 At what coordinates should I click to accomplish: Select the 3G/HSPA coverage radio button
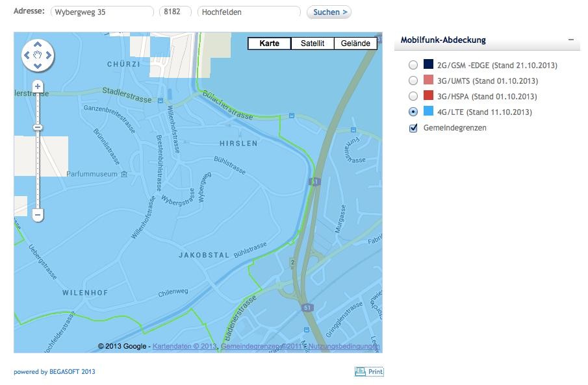point(413,97)
